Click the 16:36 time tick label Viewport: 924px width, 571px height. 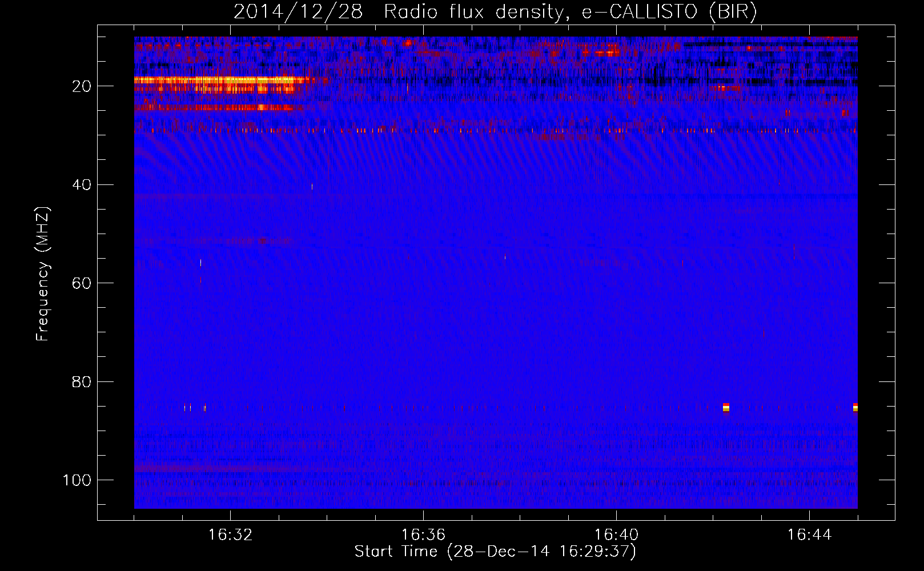424,535
